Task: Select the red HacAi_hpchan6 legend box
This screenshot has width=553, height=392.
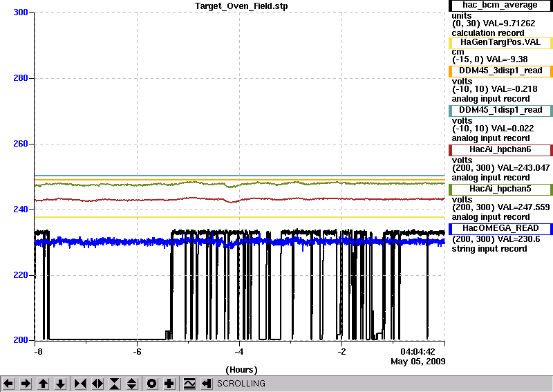Action: [500, 150]
